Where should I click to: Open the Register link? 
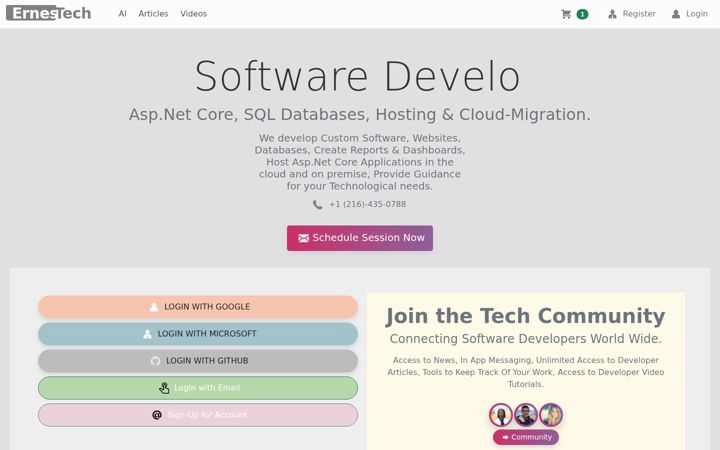(x=639, y=14)
